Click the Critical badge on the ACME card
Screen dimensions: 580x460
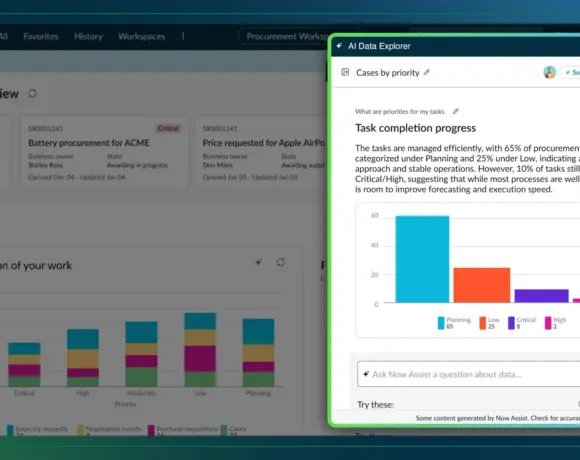[x=168, y=128]
